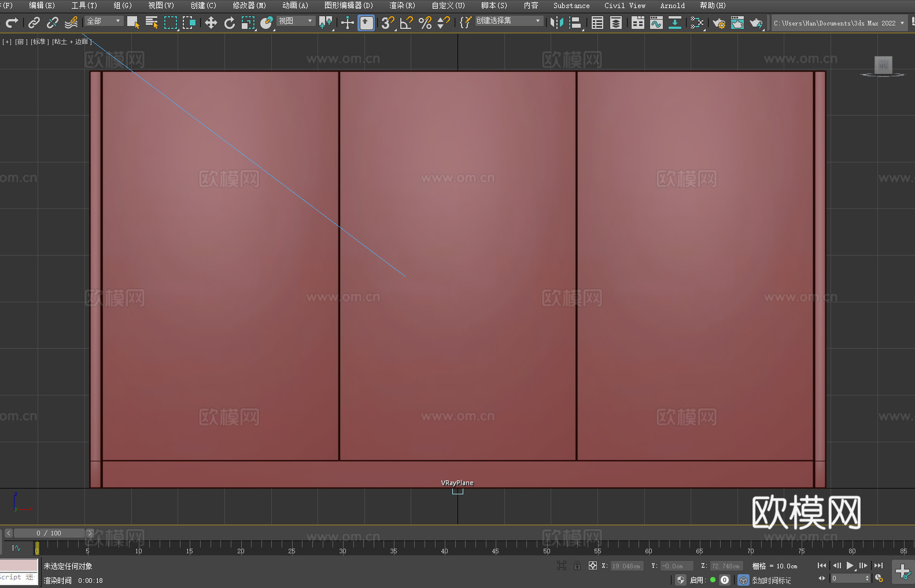Toggle the 3D Snaps button
The image size is (915, 588).
click(x=388, y=23)
